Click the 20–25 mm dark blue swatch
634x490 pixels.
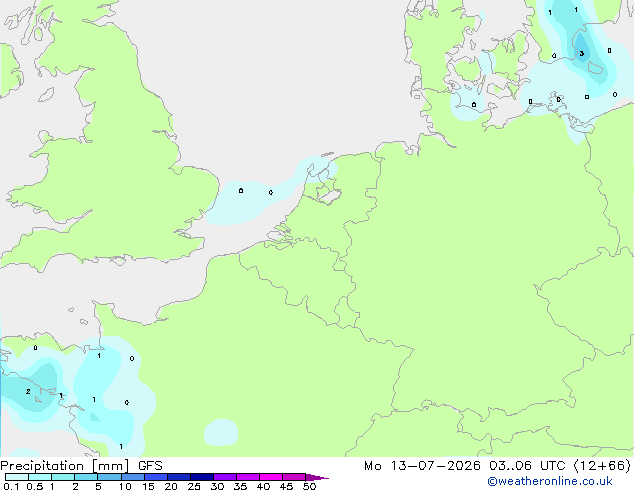[x=178, y=477]
